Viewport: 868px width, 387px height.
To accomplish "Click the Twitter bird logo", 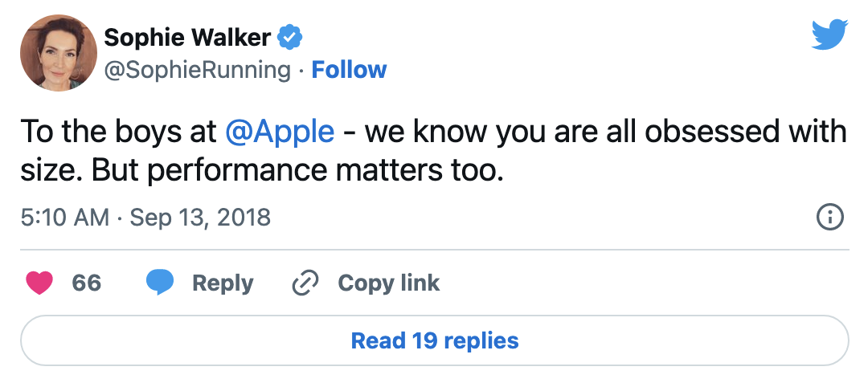I will [x=829, y=36].
